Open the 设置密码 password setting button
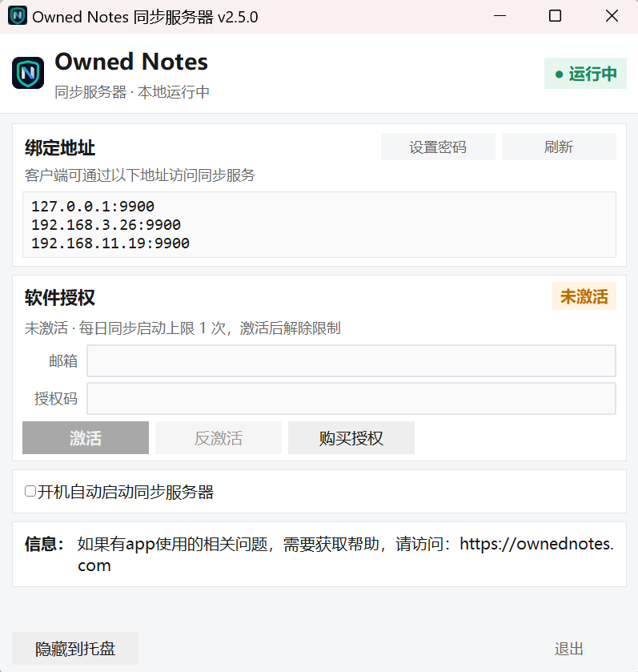The height and width of the screenshot is (672, 638). click(x=438, y=147)
